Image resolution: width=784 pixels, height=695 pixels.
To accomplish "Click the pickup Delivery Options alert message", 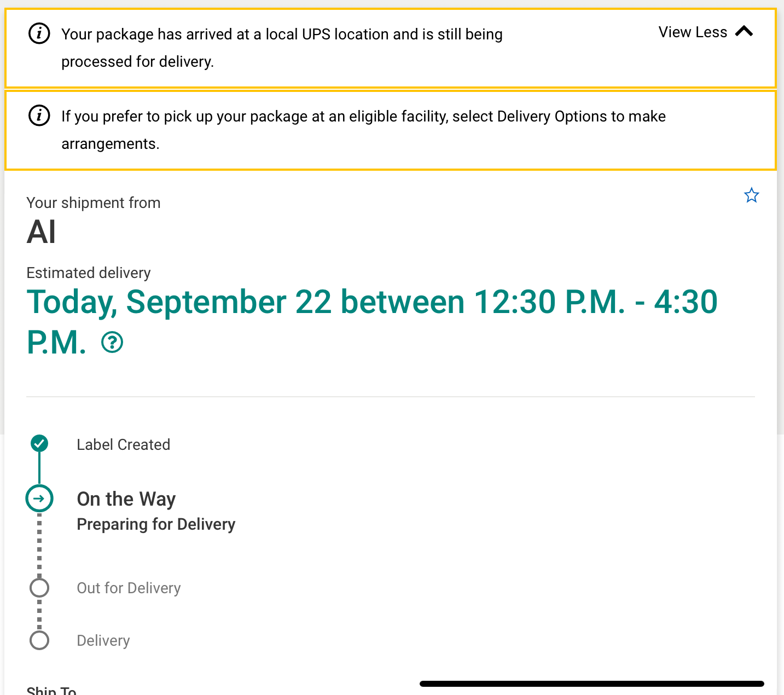I will coord(363,130).
